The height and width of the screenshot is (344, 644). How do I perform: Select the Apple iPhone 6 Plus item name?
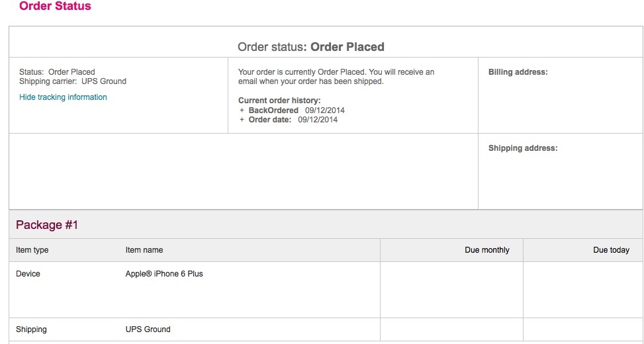[x=164, y=274]
